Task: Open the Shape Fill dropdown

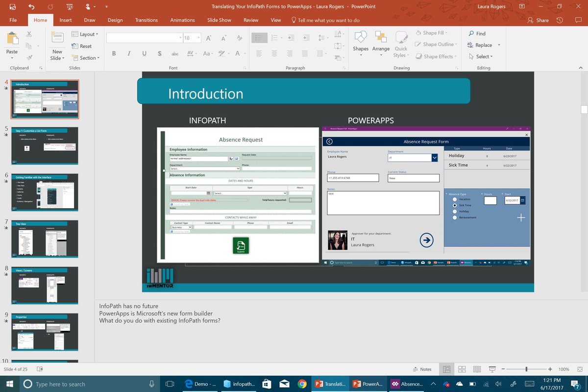Action: [x=434, y=33]
